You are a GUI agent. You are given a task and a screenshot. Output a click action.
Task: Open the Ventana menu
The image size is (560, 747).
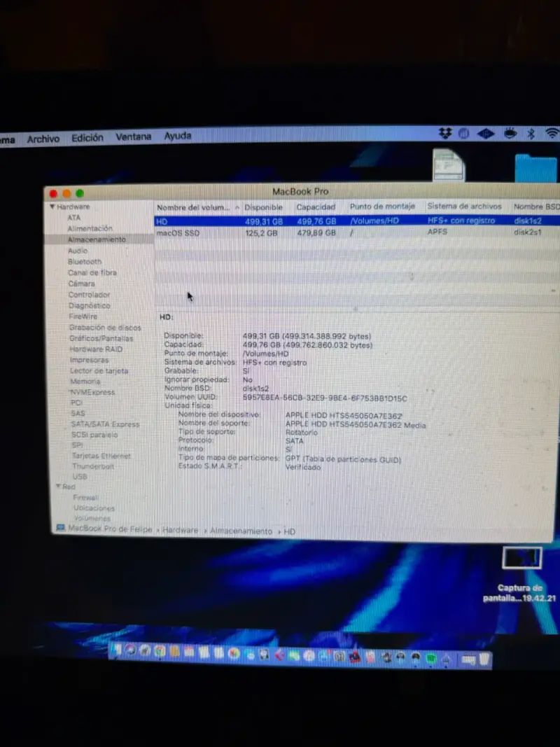point(133,137)
